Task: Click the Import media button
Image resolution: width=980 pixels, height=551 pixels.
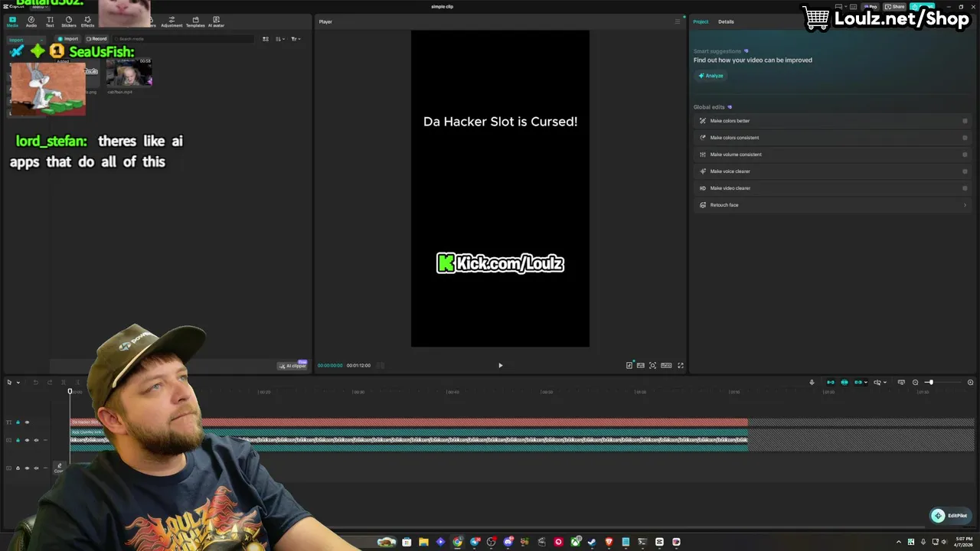Action: (x=68, y=38)
